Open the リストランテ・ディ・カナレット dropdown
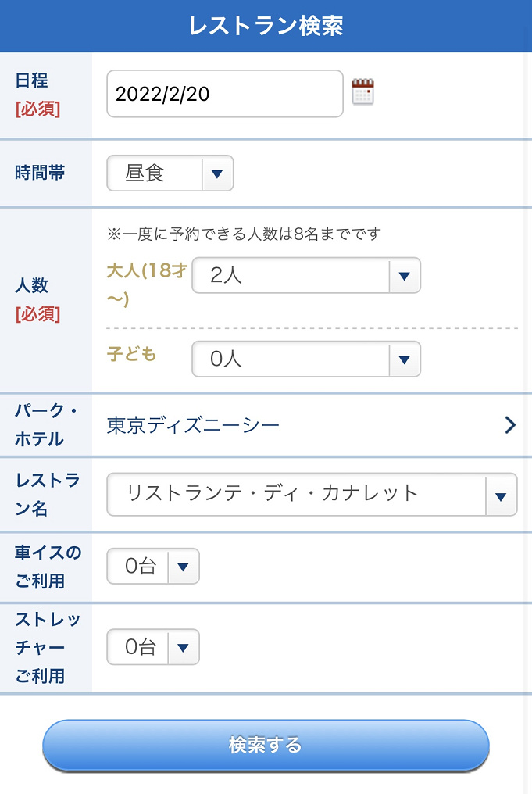The height and width of the screenshot is (794, 532). click(x=295, y=494)
